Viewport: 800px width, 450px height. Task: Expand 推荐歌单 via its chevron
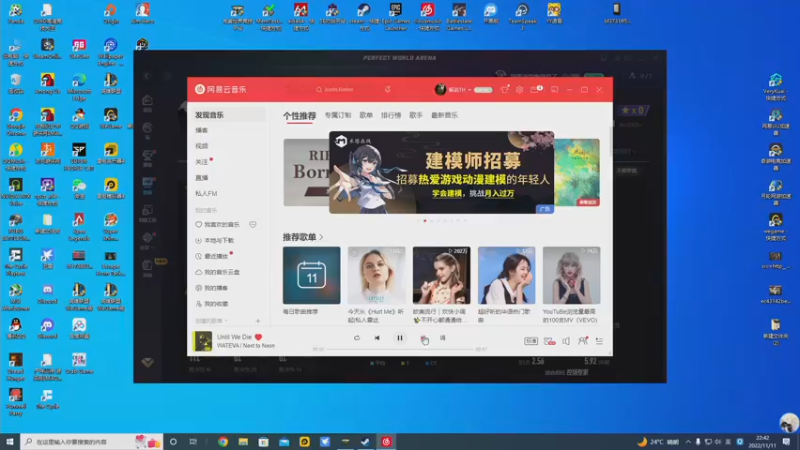pos(321,237)
